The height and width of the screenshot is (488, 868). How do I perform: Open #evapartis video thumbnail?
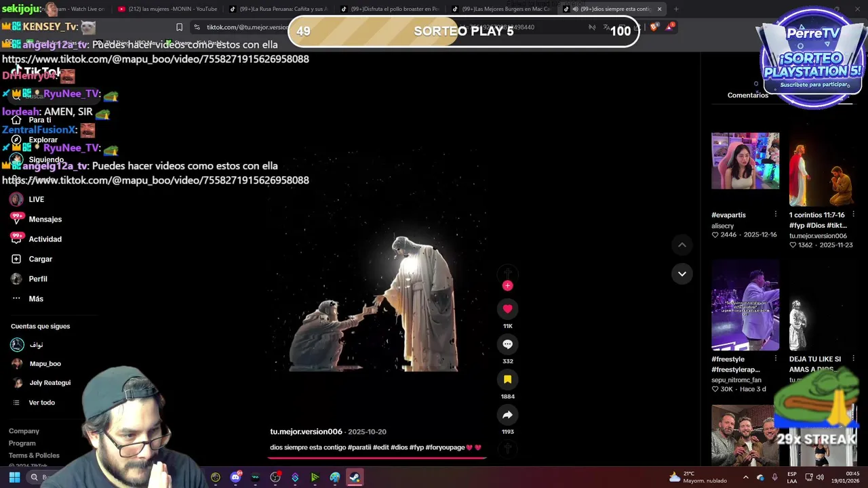745,161
